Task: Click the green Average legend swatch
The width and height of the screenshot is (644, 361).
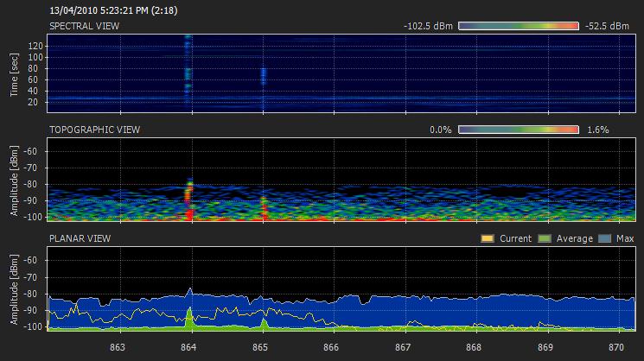Action: pyautogui.click(x=545, y=238)
